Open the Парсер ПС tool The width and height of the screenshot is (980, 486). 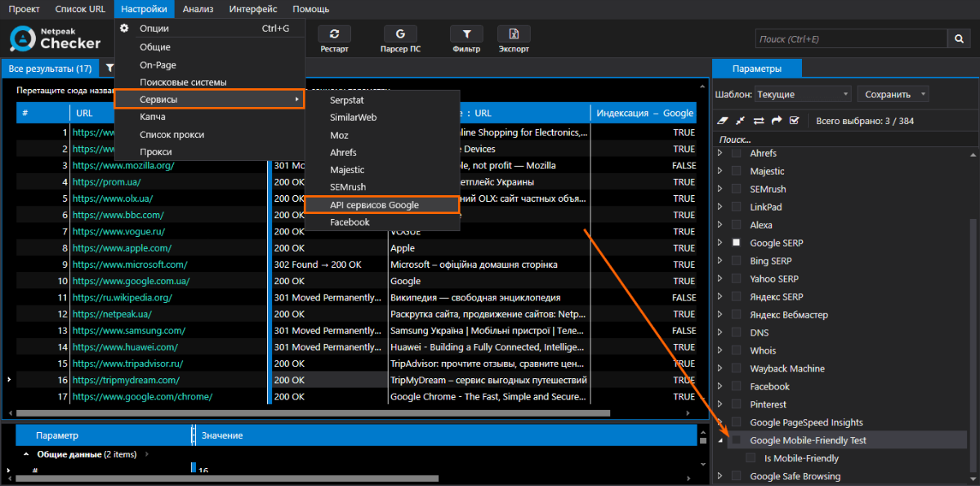[400, 33]
